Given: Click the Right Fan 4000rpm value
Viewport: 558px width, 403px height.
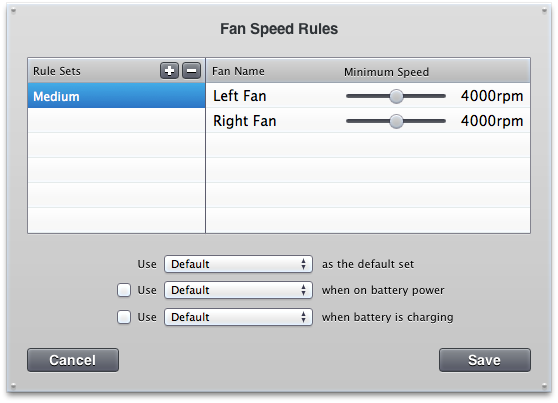Looking at the screenshot, I should pos(492,121).
